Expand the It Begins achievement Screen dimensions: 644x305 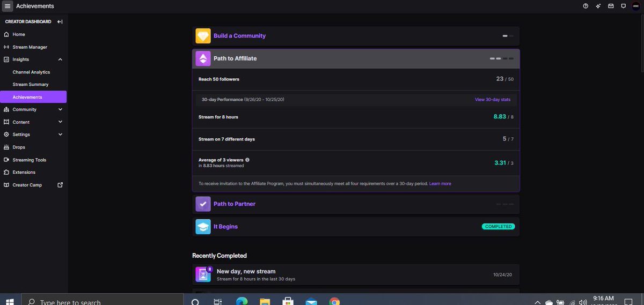click(x=356, y=227)
